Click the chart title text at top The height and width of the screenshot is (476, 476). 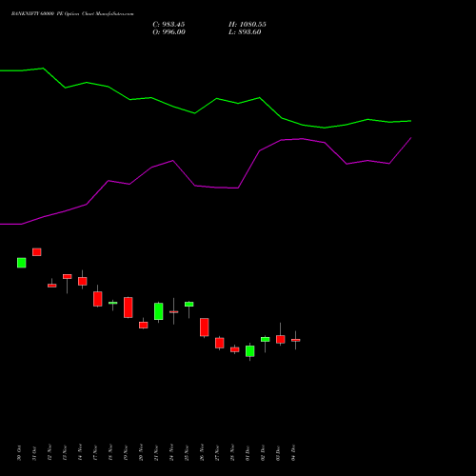tap(72, 13)
